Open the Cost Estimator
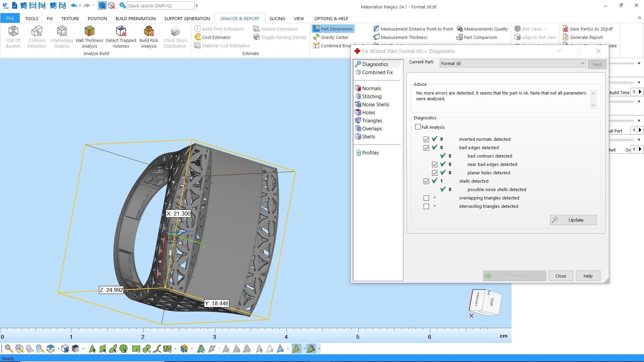The height and width of the screenshot is (362, 644). [213, 37]
